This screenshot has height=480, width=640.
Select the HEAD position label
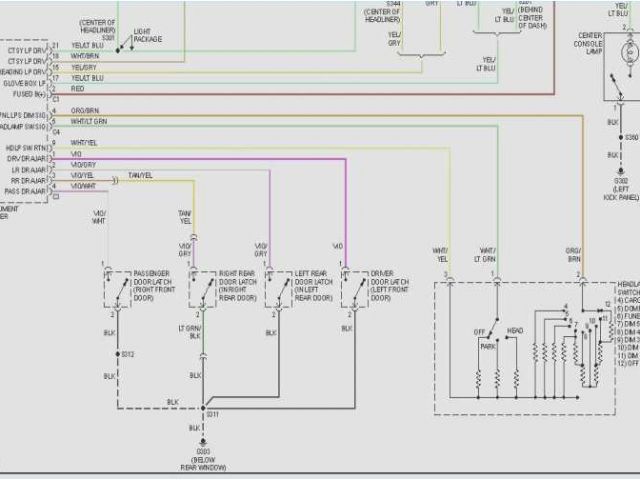[515, 332]
